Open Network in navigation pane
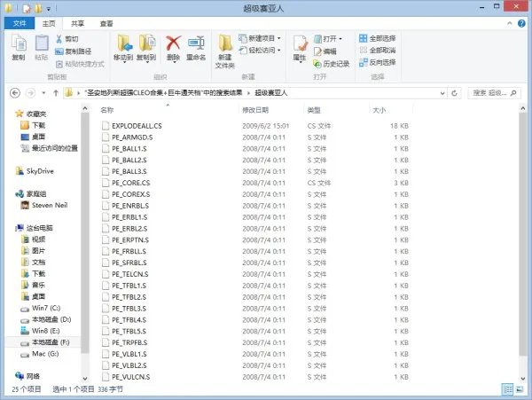 point(27,376)
